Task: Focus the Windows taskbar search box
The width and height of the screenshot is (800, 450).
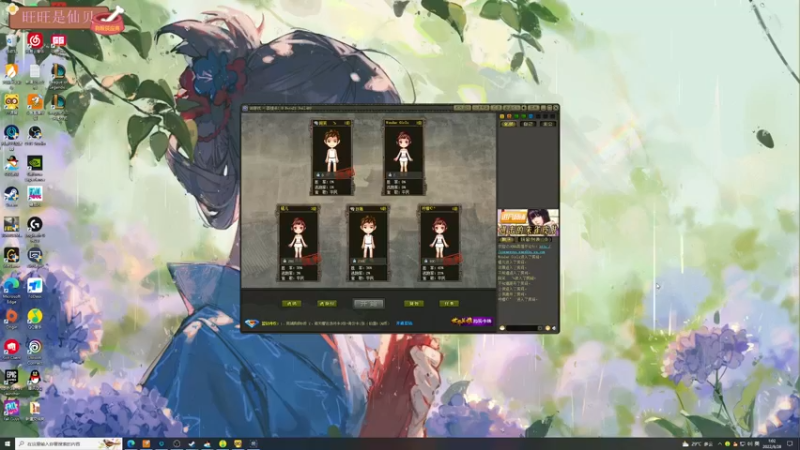Action: (68, 444)
